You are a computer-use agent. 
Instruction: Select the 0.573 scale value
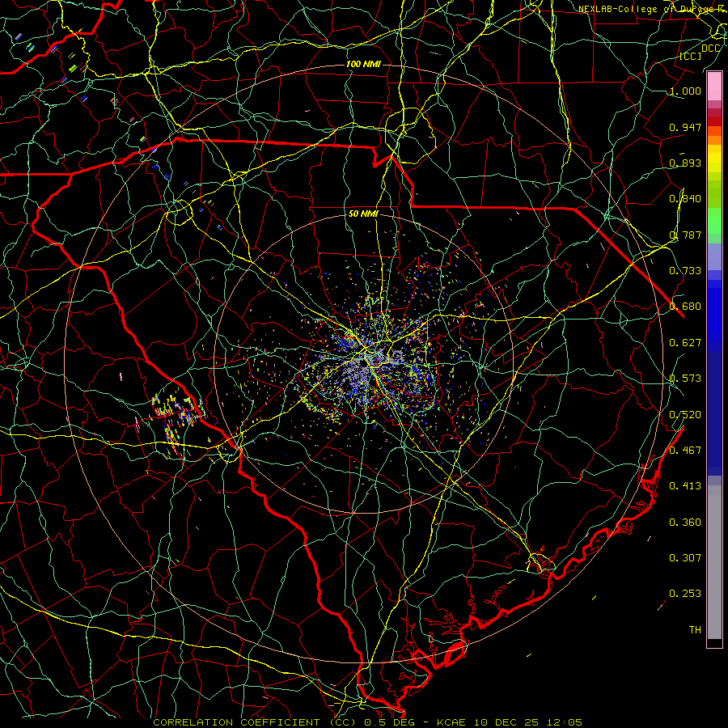pos(685,379)
